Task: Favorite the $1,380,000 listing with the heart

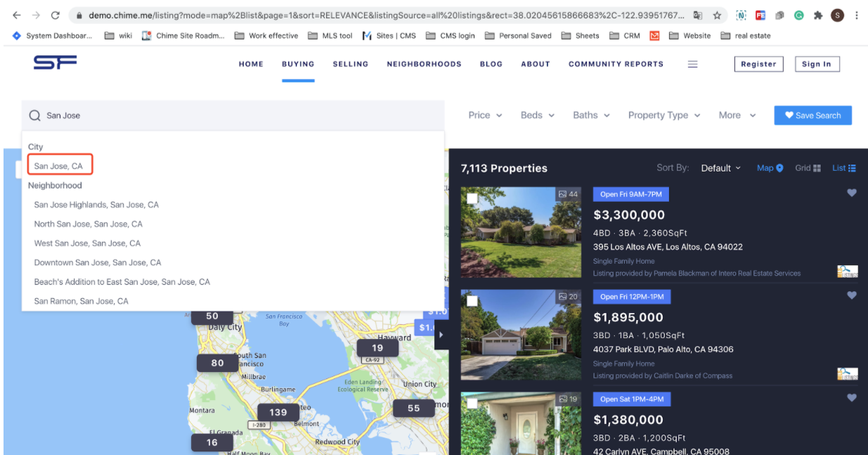Action: tap(852, 398)
